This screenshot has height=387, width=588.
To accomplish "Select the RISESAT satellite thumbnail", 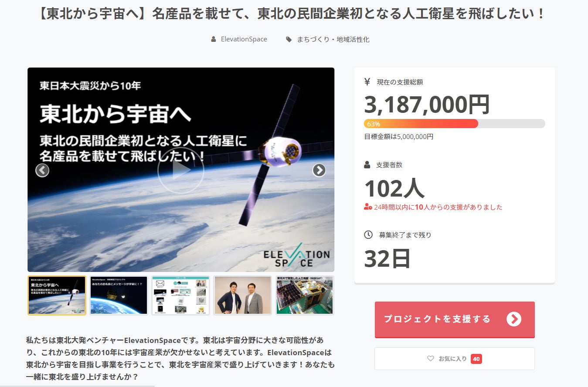I will coord(305,295).
